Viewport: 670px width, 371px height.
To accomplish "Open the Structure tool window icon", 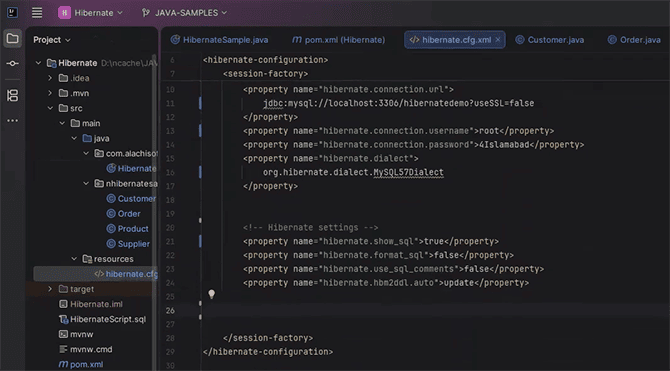I will coord(12,95).
